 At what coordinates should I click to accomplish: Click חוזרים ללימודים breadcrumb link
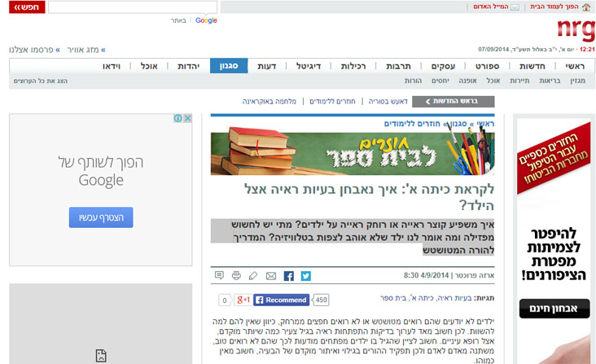pos(412,124)
